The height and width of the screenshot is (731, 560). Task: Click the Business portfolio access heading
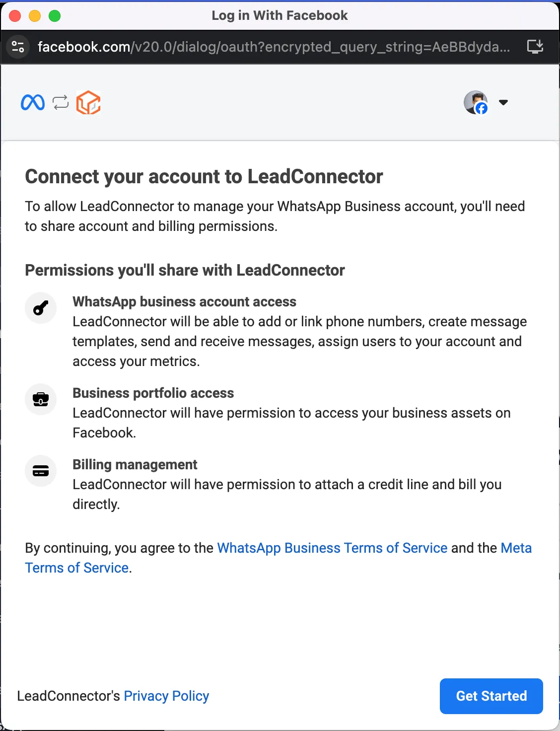(153, 393)
